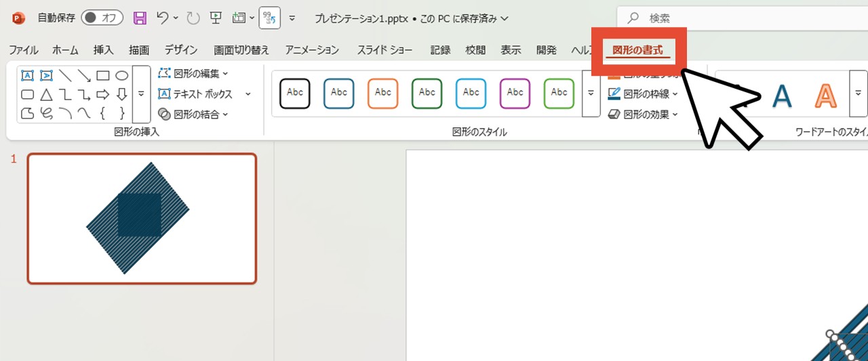Switch to the 挿入 tab
This screenshot has height=361, width=868.
click(x=103, y=50)
